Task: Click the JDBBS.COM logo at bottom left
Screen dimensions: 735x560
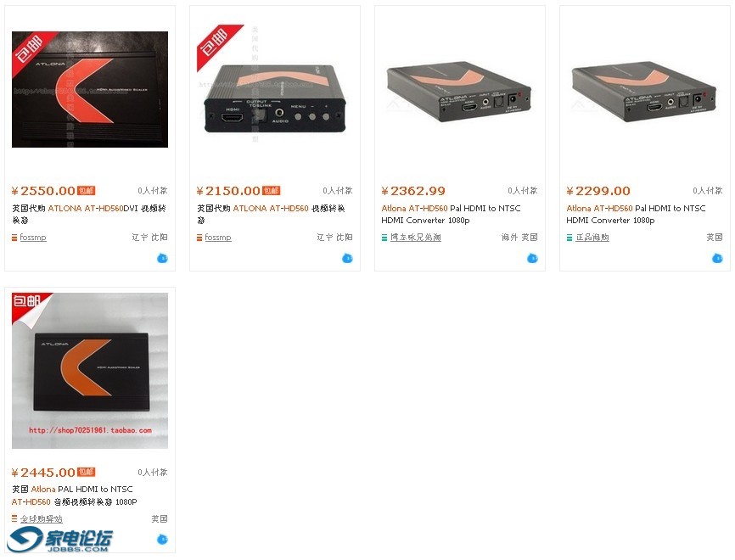Action: [59, 540]
